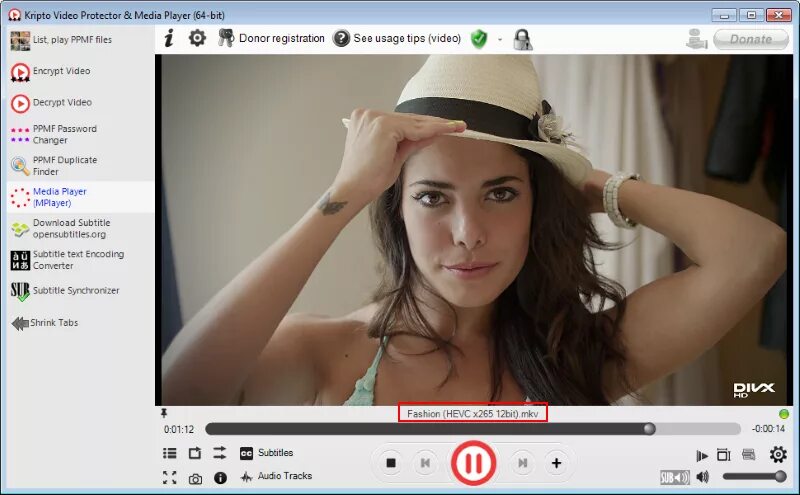Screen dimensions: 800x495
Task: Click the file name Fashion (HEVC x265 12bit).mkv
Action: click(472, 413)
